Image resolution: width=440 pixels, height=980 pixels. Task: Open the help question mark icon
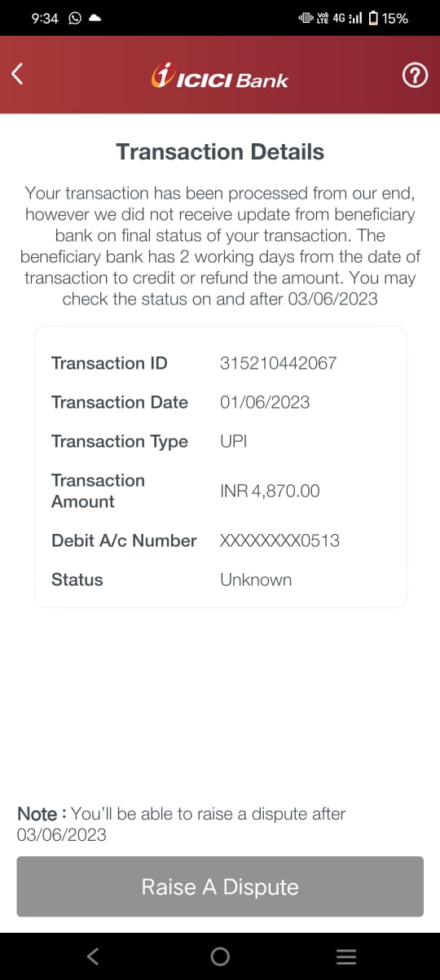(x=415, y=77)
